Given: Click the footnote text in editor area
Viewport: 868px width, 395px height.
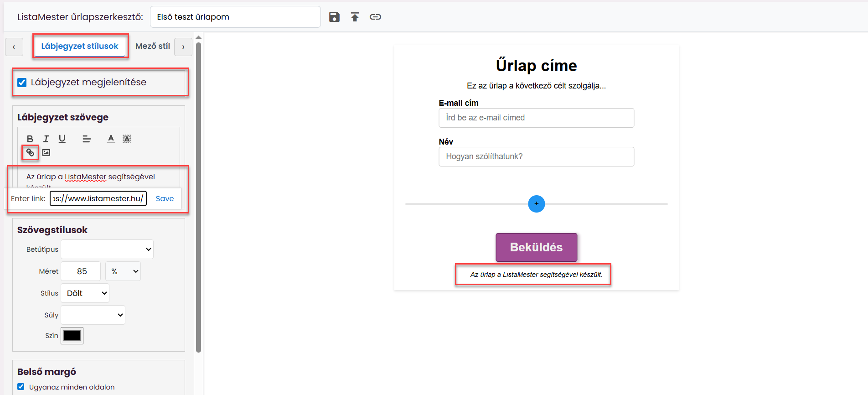Looking at the screenshot, I should click(91, 177).
